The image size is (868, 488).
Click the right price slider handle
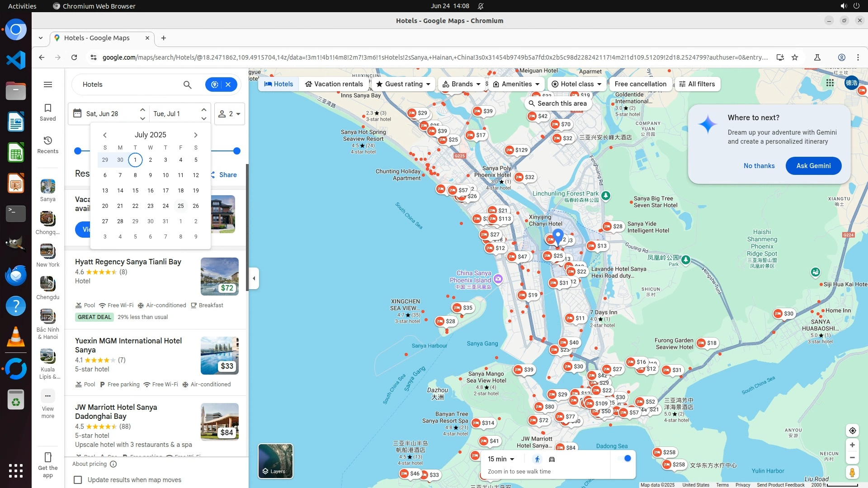pyautogui.click(x=236, y=151)
